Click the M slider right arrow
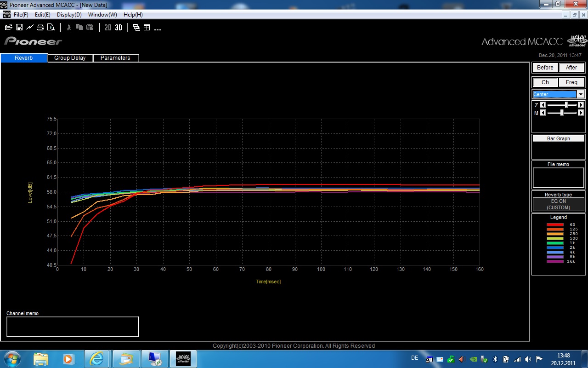 (581, 113)
